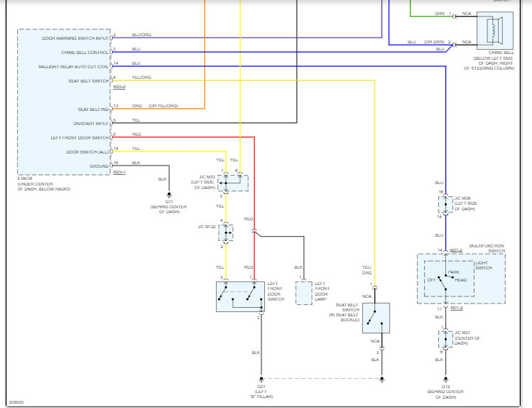Click the J/C M36 junction connector box
The height and width of the screenshot is (408, 532).
pyautogui.click(x=445, y=205)
